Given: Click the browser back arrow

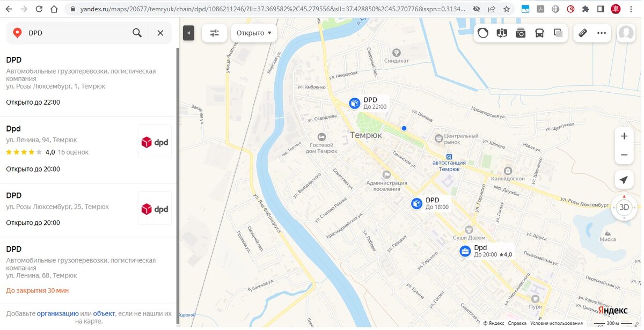Looking at the screenshot, I should tap(9, 9).
